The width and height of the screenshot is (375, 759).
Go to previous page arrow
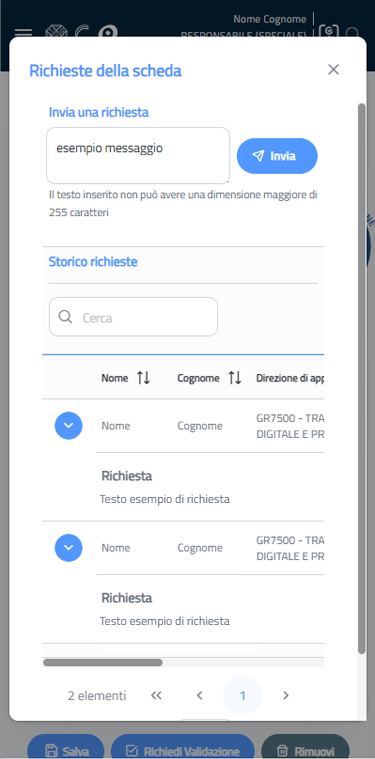pyautogui.click(x=199, y=696)
